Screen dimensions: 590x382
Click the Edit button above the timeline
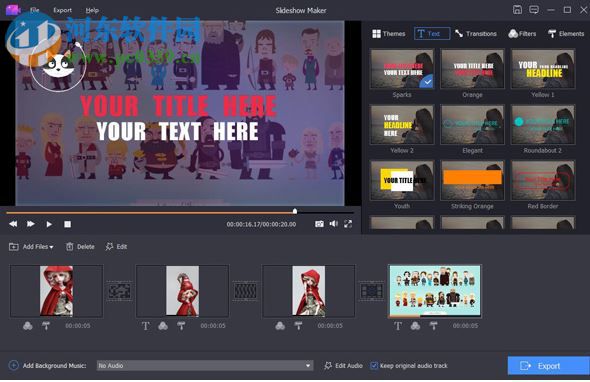pyautogui.click(x=116, y=247)
